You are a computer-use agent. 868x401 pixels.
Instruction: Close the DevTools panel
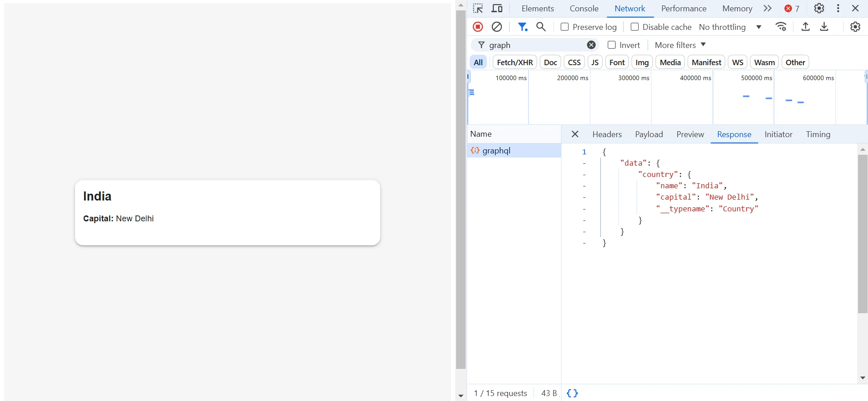855,9
